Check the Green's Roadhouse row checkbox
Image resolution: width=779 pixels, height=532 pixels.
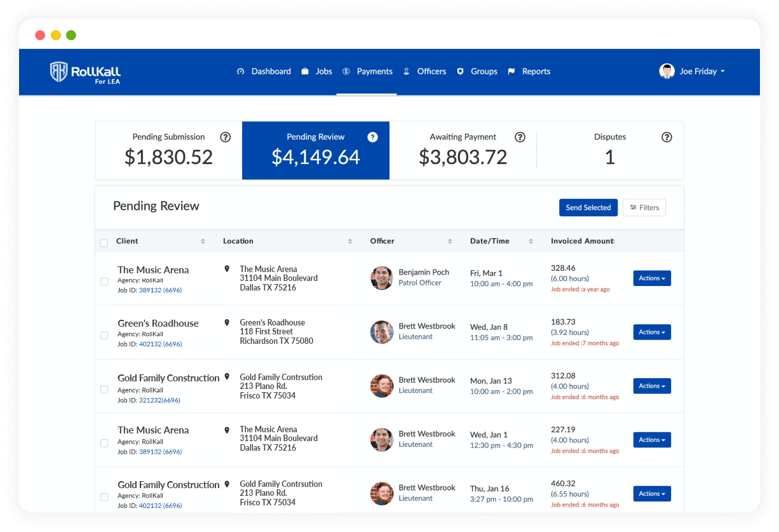104,336
